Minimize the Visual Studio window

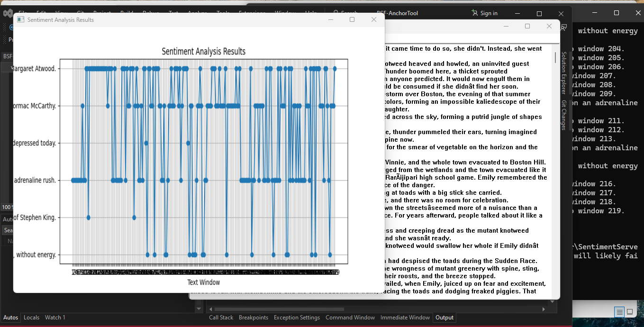pos(517,13)
